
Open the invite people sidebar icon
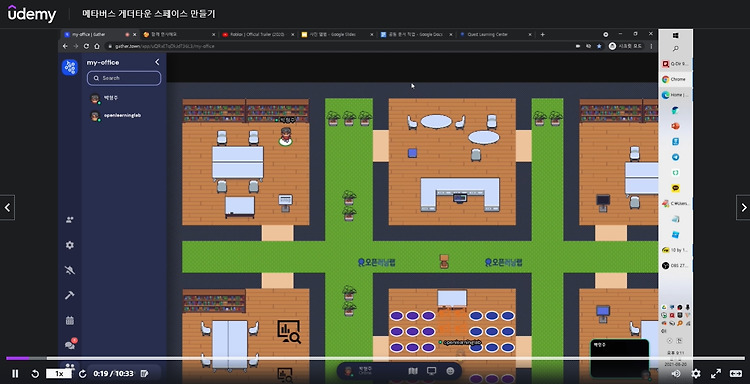pyautogui.click(x=70, y=220)
